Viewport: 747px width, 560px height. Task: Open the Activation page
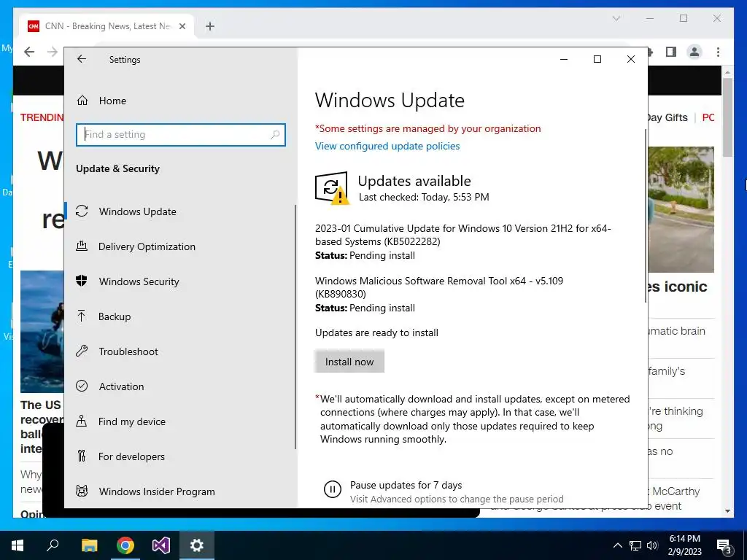[122, 386]
